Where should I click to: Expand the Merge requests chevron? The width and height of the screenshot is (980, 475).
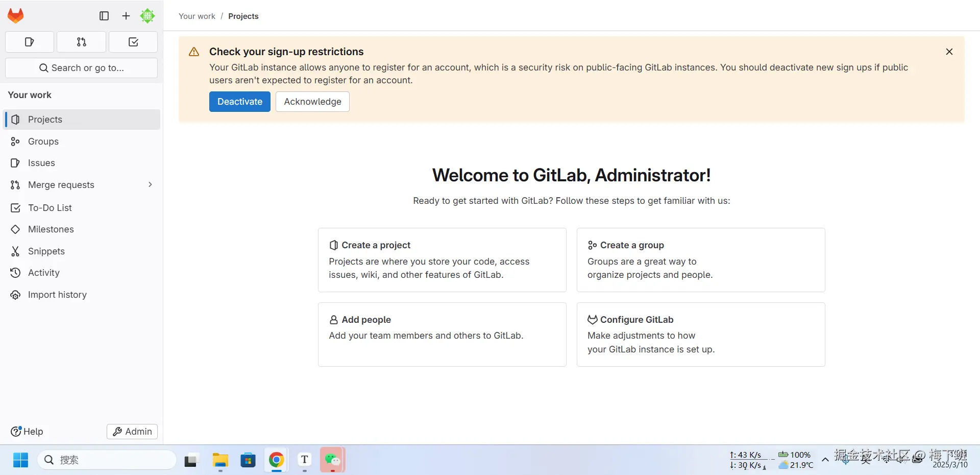[x=150, y=184]
